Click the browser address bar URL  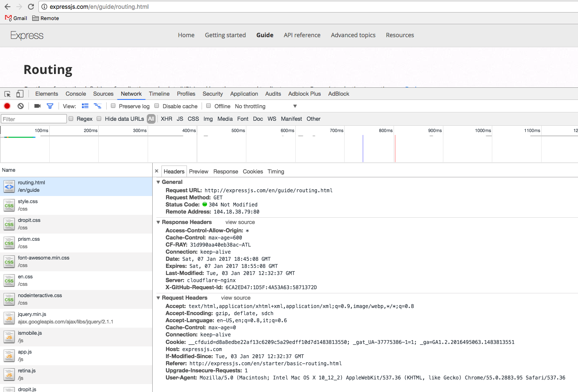point(99,7)
